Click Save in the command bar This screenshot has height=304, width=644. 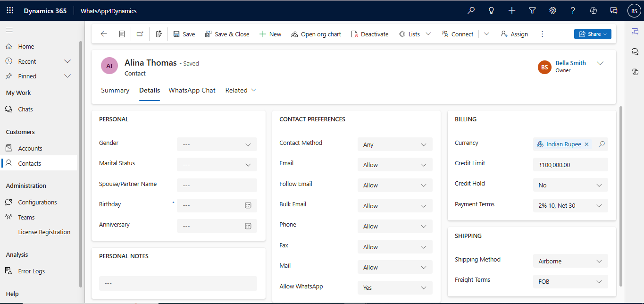coord(184,34)
